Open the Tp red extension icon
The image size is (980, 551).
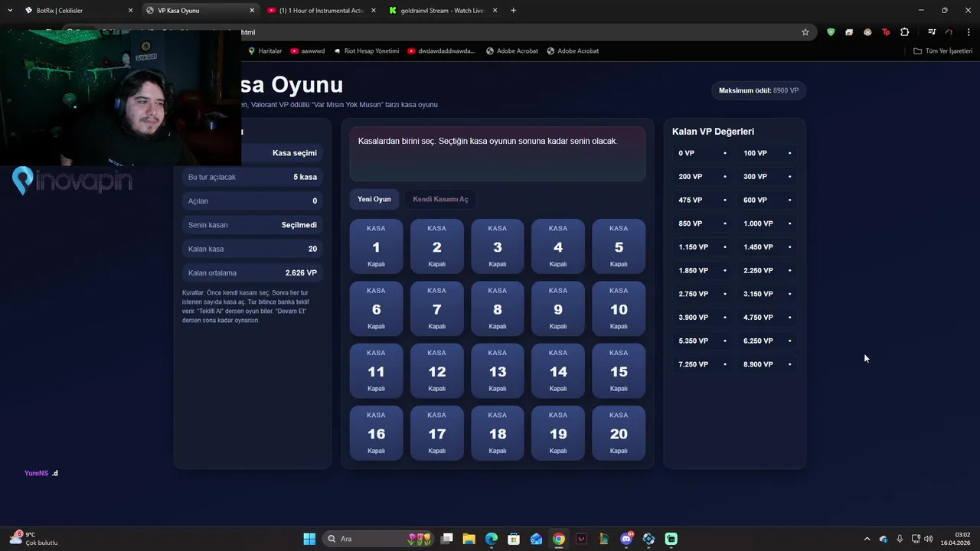[x=886, y=32]
